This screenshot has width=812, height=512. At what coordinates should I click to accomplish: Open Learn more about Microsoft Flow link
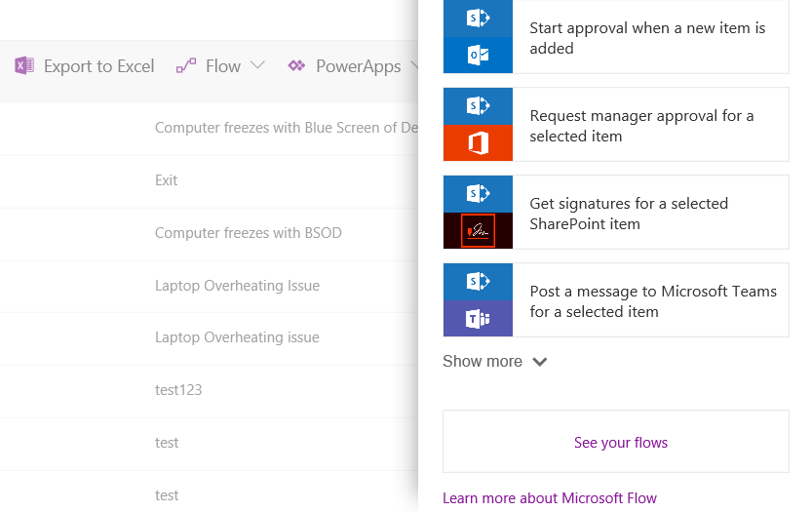pos(550,498)
